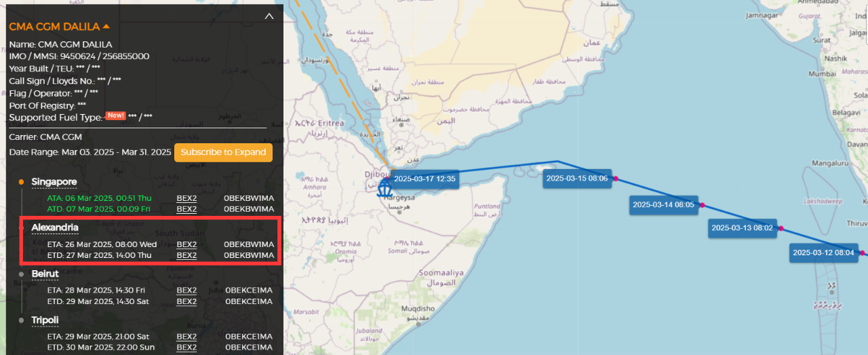Viewport: 868px width, 355px height.
Task: Click the Muqdisho city label on the map
Action: coord(417,310)
